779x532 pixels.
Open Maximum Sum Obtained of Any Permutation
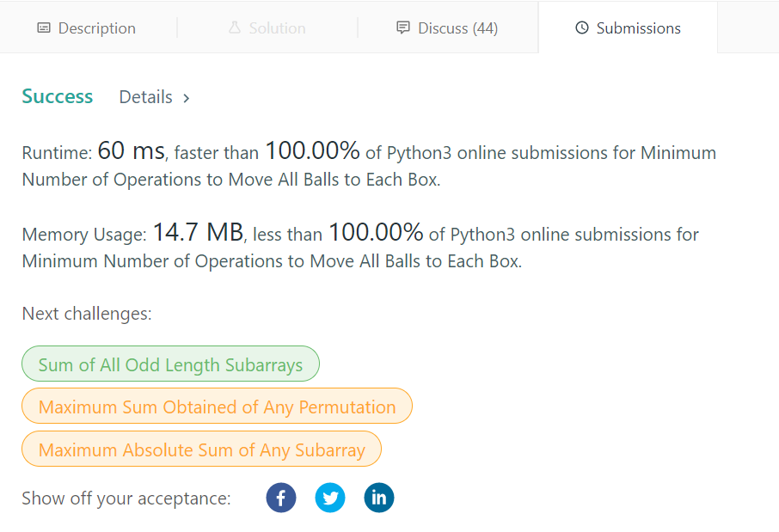(x=217, y=407)
